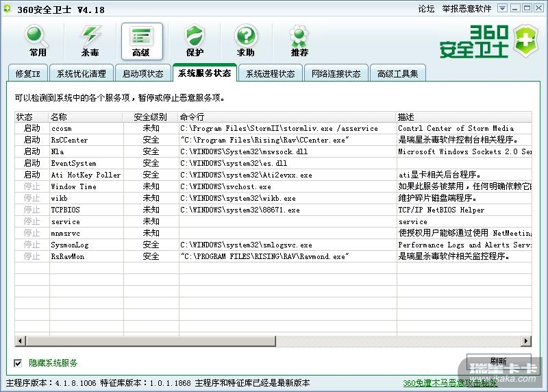Screen dimensions: 548x392
Task: Switch to the 系统进程状态 tab
Action: tap(270, 73)
